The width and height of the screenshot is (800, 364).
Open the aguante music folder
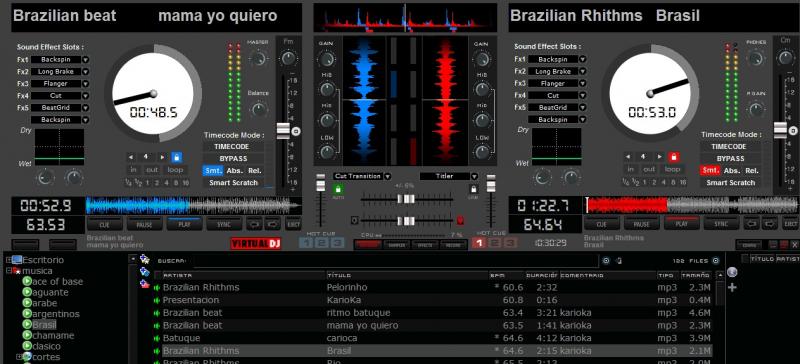click(x=50, y=293)
